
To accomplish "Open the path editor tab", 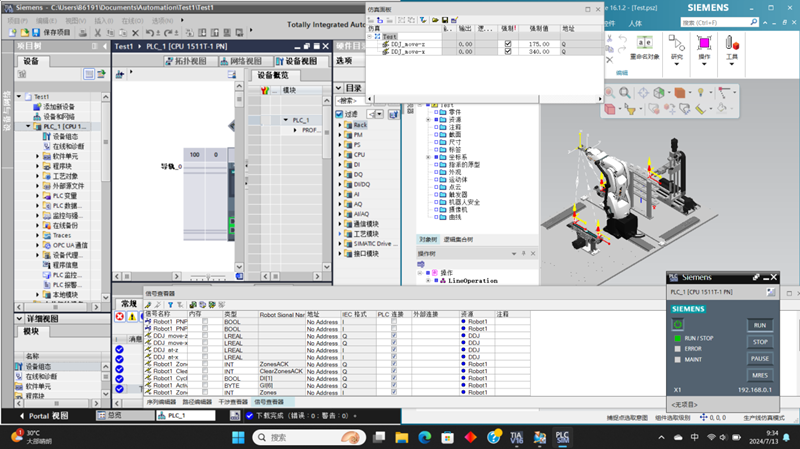I will pyautogui.click(x=197, y=402).
